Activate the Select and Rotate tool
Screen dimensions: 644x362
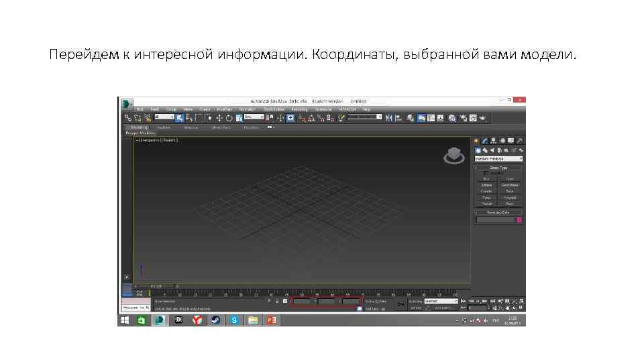pyautogui.click(x=229, y=118)
